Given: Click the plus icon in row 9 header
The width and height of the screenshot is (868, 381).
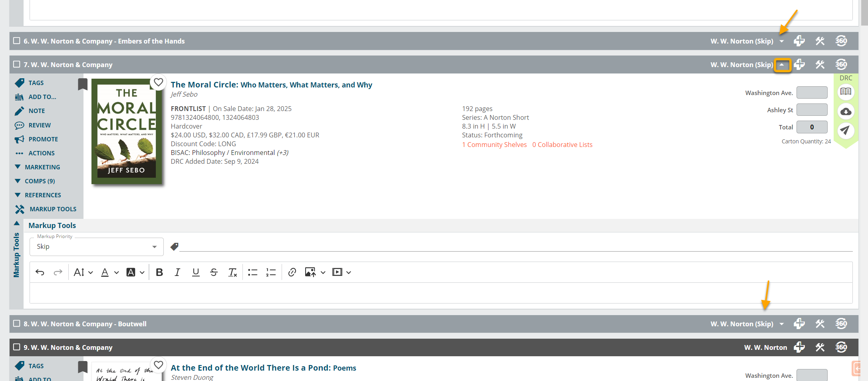Looking at the screenshot, I should point(799,347).
